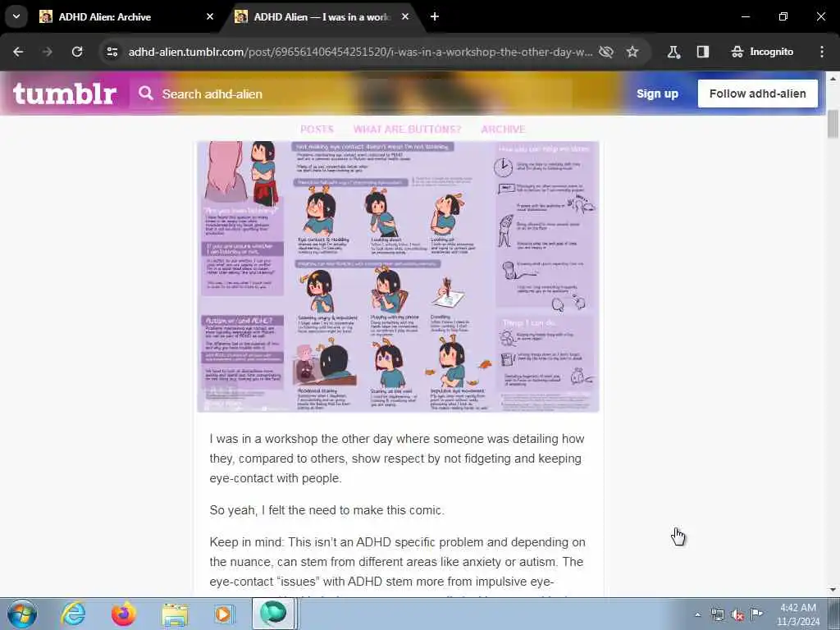Open a new browser tab
The width and height of the screenshot is (840, 630).
[x=435, y=16]
